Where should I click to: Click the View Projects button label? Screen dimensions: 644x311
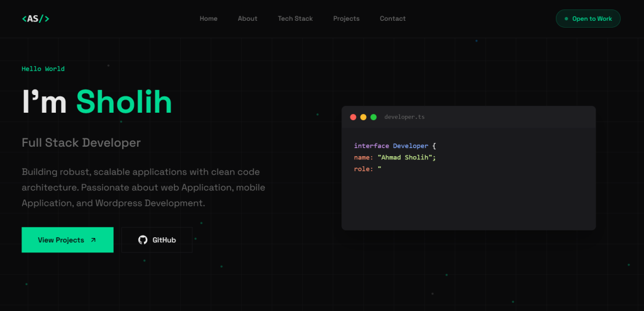60,240
